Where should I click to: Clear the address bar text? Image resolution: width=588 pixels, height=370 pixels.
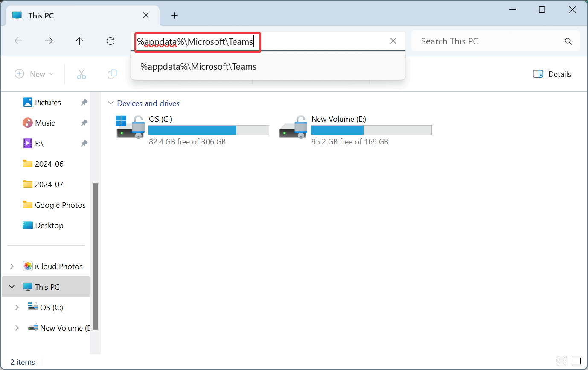393,41
